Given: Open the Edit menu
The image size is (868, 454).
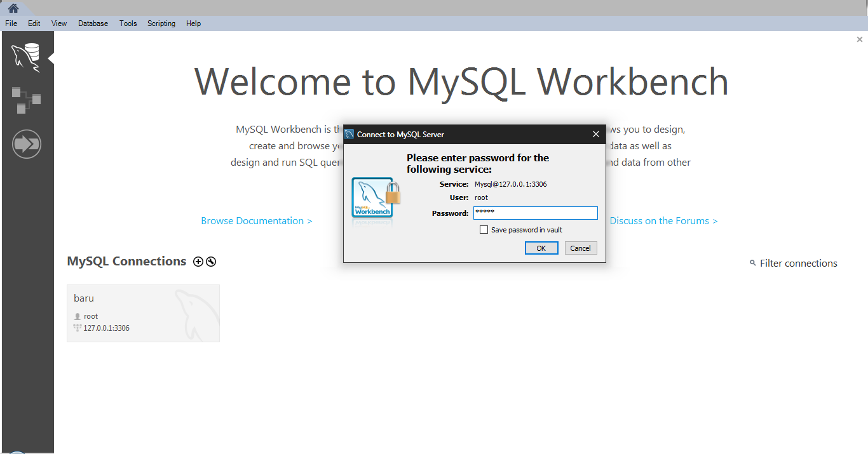Looking at the screenshot, I should (34, 23).
